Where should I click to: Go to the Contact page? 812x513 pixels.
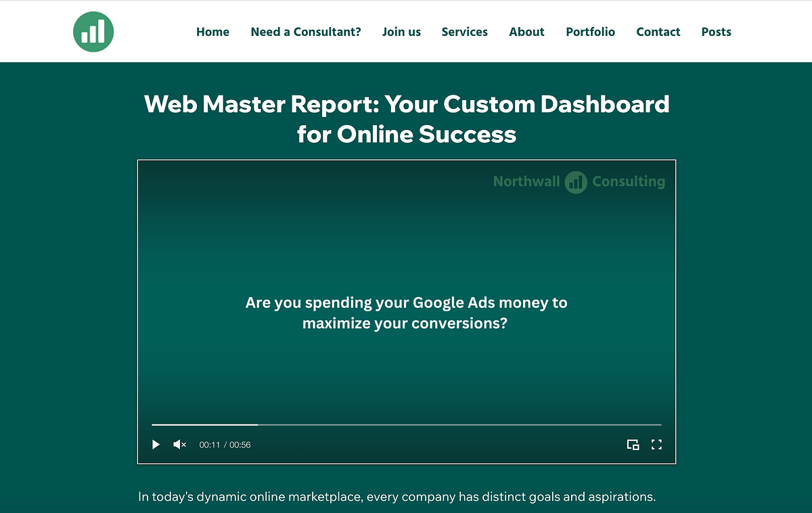[x=658, y=32]
